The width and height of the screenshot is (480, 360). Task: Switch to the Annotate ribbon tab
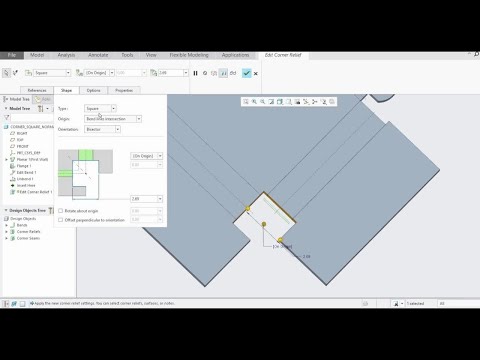pos(98,55)
